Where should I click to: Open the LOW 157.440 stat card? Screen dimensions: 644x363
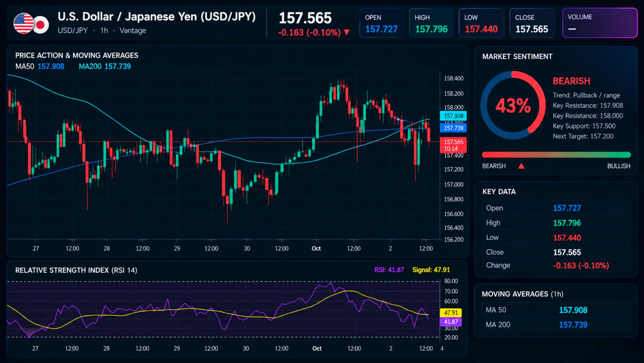pos(481,23)
